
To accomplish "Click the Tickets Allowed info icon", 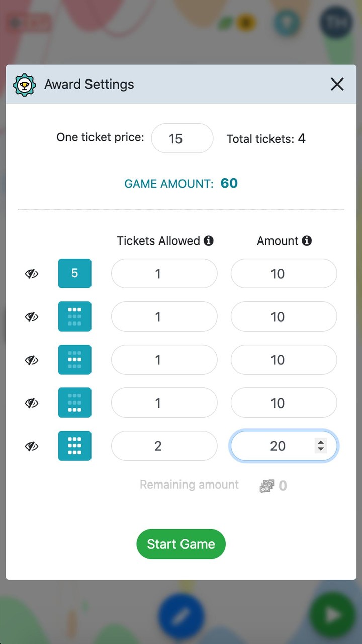I will 208,241.
